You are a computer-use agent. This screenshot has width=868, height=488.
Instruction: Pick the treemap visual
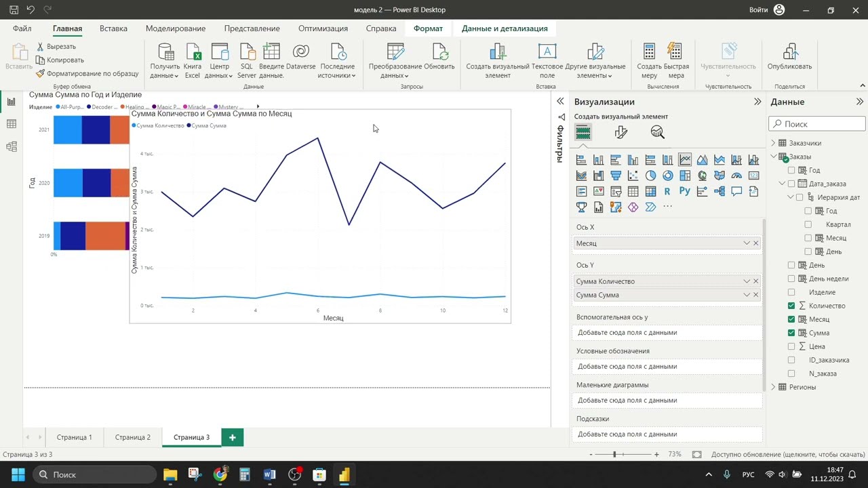(685, 176)
